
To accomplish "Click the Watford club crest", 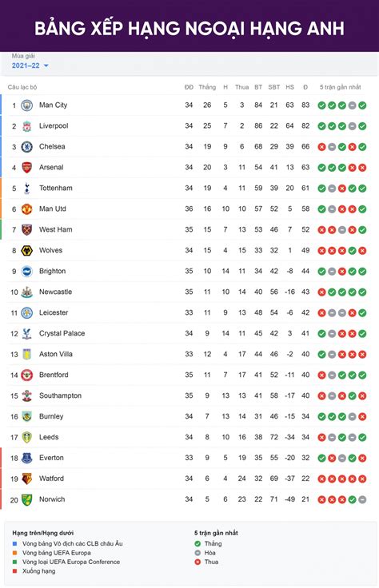I will (26, 479).
